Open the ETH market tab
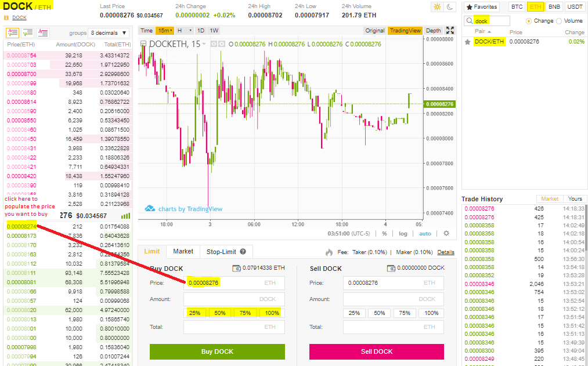This screenshot has height=366, width=588. [x=536, y=7]
